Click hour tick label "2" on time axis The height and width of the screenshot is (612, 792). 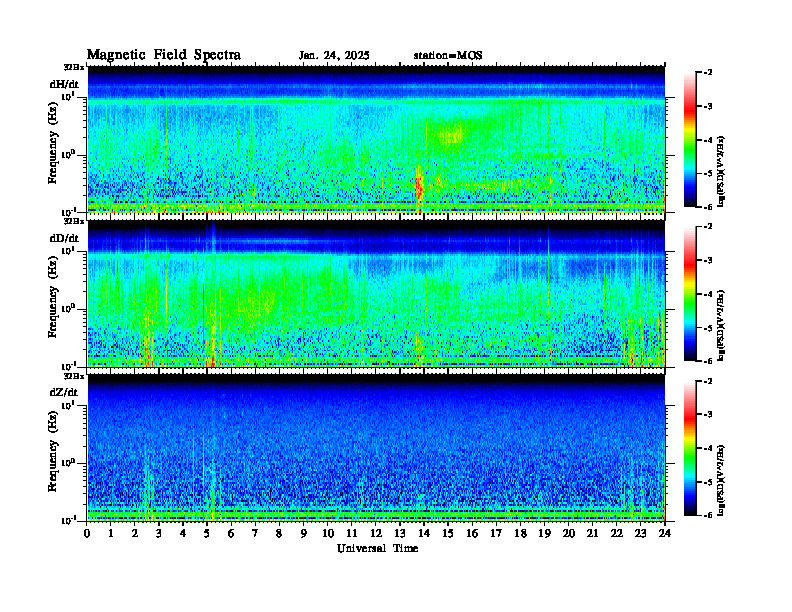(135, 533)
